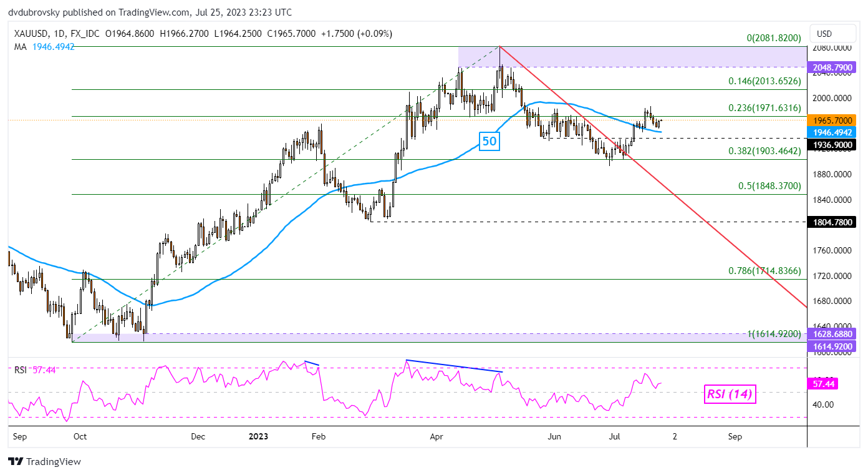Select the orange 1965.7000 current price label
The height and width of the screenshot is (475, 868).
832,120
